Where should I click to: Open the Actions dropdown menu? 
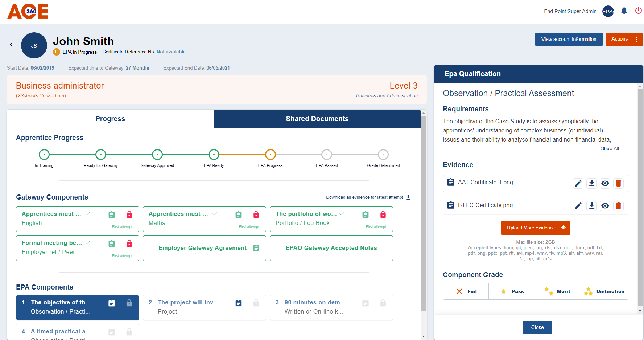pyautogui.click(x=624, y=39)
